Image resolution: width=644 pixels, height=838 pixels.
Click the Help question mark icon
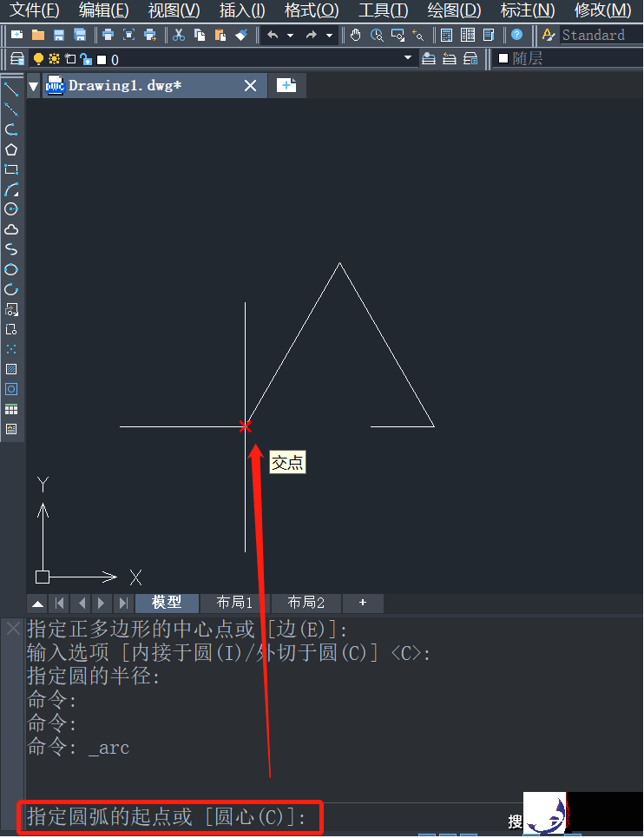tap(516, 36)
